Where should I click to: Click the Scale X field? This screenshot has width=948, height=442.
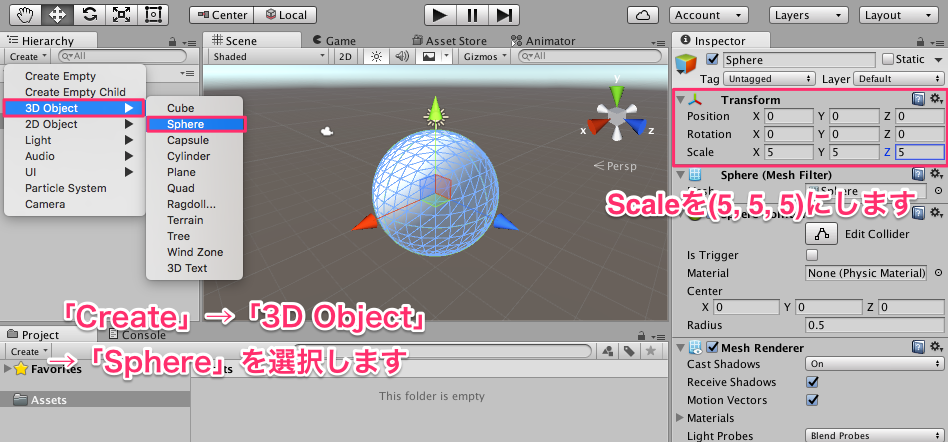789,152
